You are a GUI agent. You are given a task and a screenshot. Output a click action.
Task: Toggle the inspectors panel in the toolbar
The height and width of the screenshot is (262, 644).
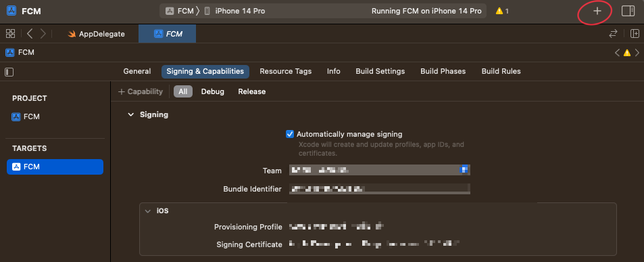click(x=628, y=11)
